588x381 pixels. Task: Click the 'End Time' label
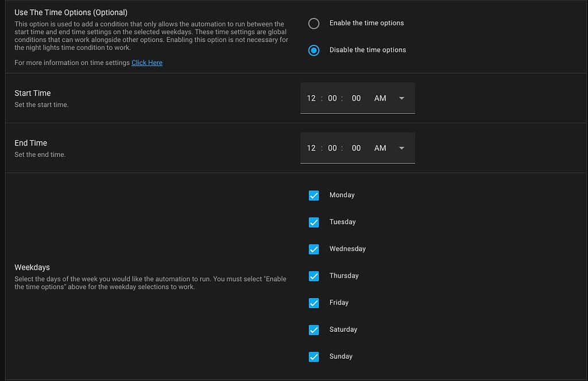pyautogui.click(x=31, y=143)
